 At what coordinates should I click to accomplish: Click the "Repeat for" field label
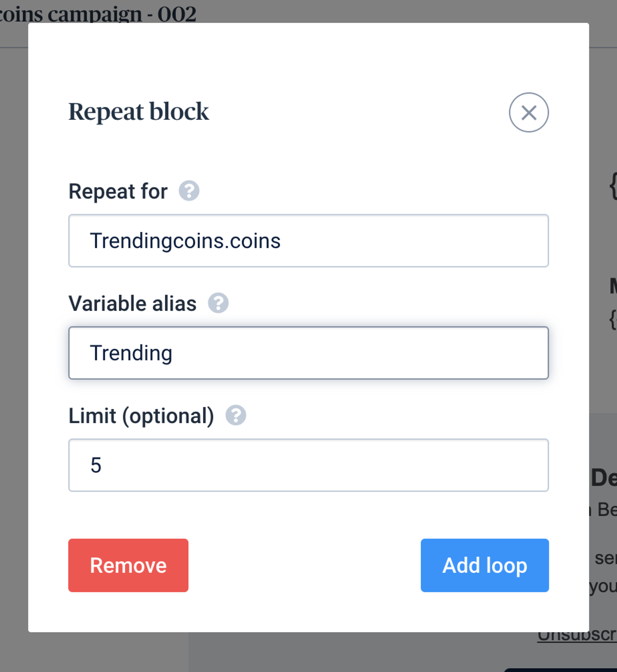tap(118, 191)
